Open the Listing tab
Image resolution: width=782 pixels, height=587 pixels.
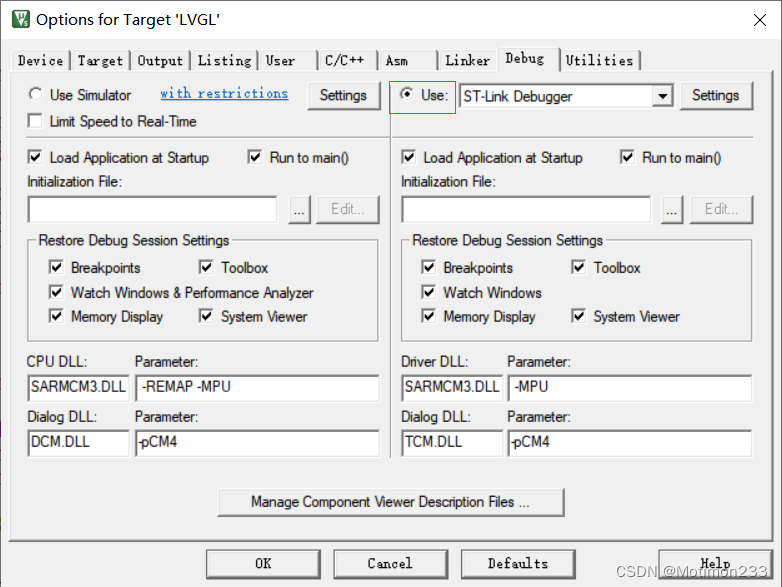pyautogui.click(x=224, y=60)
